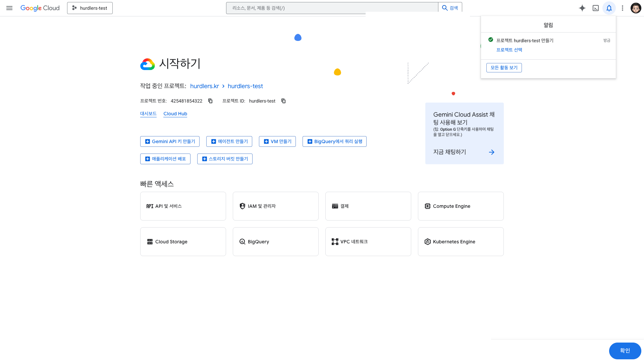The width and height of the screenshot is (644, 362).
Task: Click the arrow in Gemini Cloud Assist card
Action: tap(492, 152)
